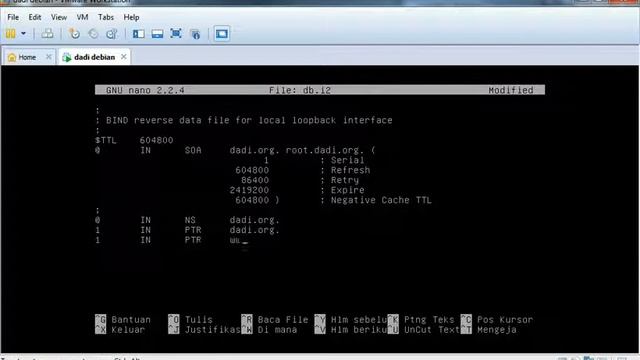Open the snapshot manager icon
The width and height of the screenshot is (640, 360).
click(x=111, y=33)
